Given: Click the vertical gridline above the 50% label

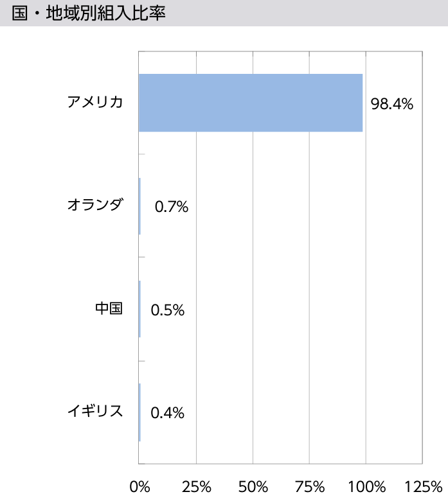Looking at the screenshot, I should tap(253, 257).
